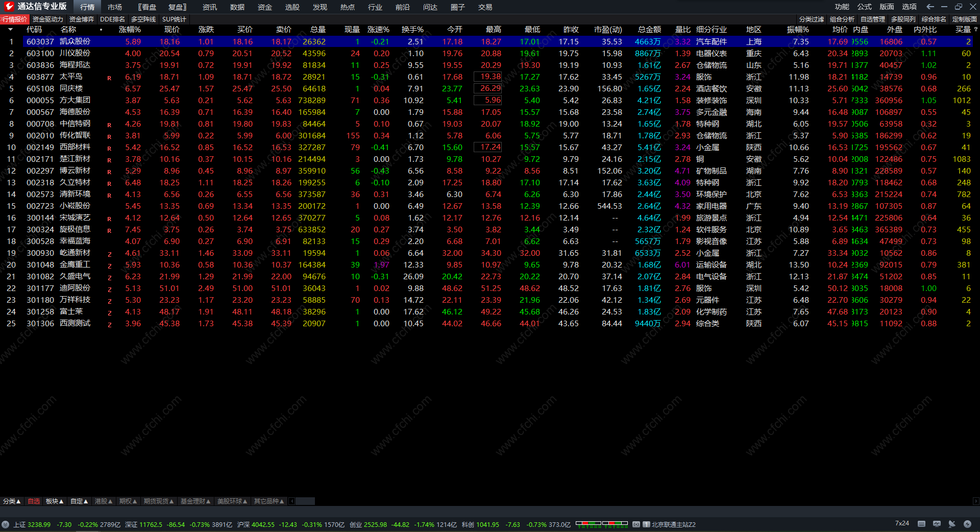980x532 pixels.
Task: Click the left scroll arrow after 其它品种
Action: coord(292,501)
